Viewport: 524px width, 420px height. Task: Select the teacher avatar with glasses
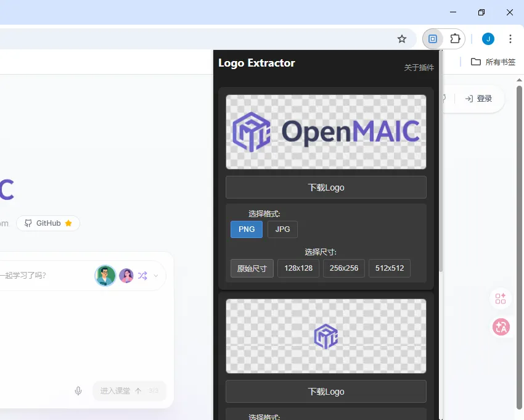pos(105,276)
